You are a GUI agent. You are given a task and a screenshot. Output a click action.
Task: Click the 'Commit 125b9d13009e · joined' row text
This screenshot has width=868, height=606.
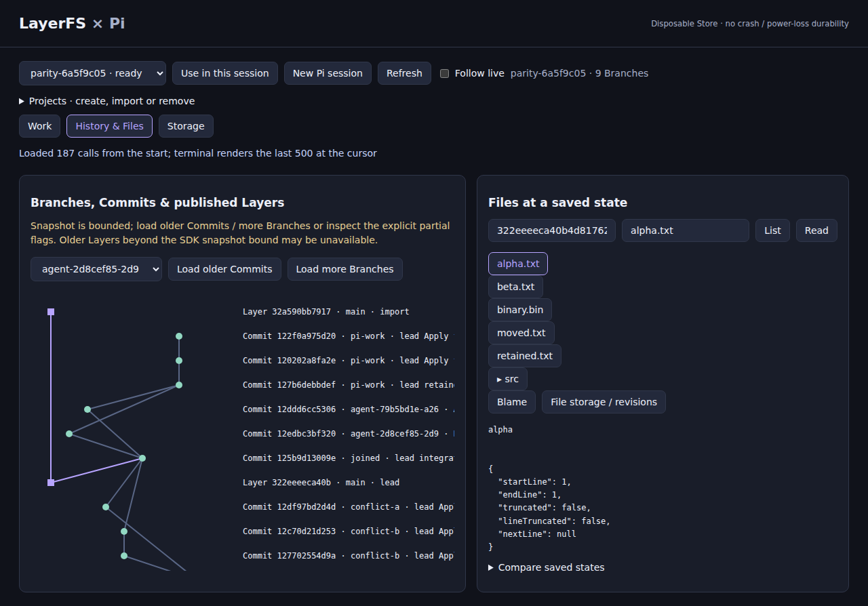(x=348, y=458)
